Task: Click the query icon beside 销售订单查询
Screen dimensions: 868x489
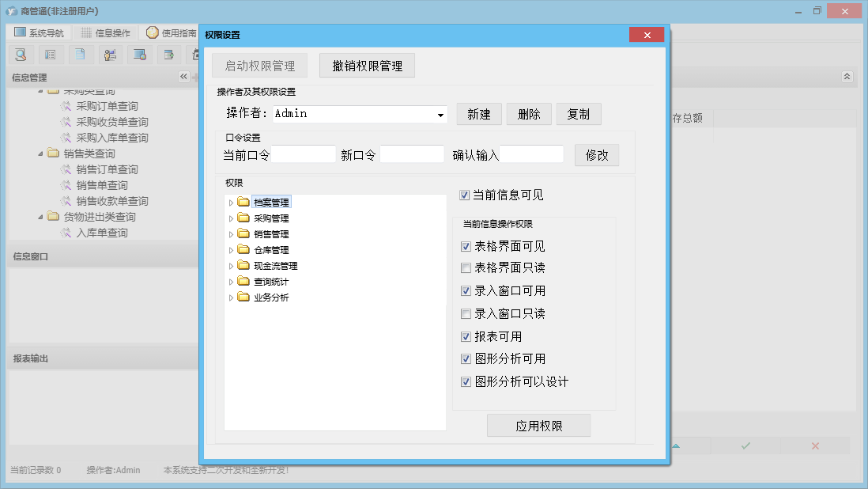Action: pyautogui.click(x=66, y=169)
